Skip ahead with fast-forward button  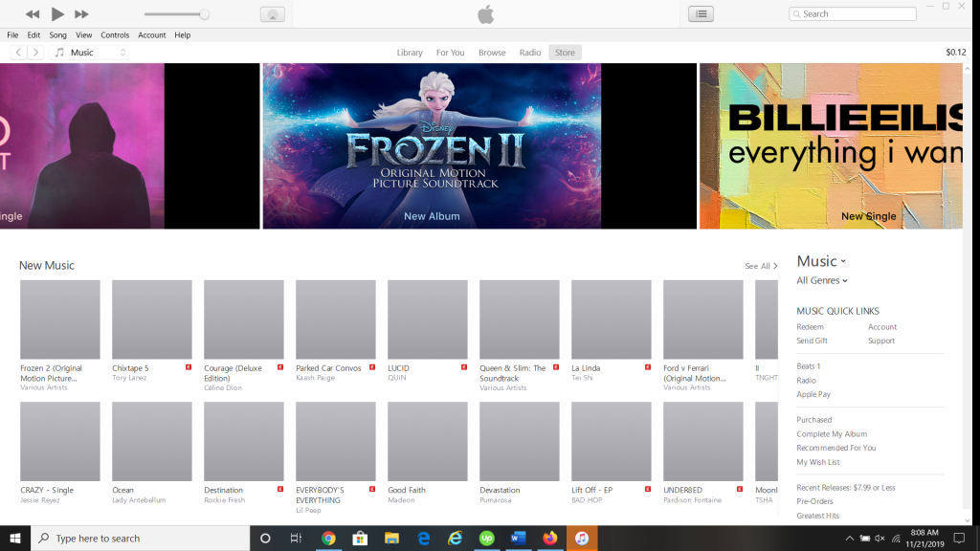coord(81,13)
